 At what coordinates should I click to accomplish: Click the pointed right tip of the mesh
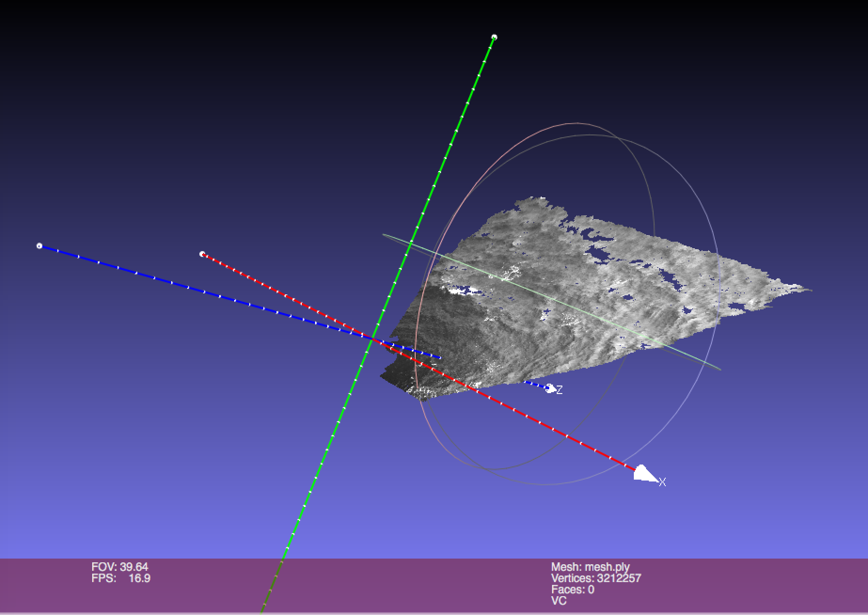pos(810,290)
